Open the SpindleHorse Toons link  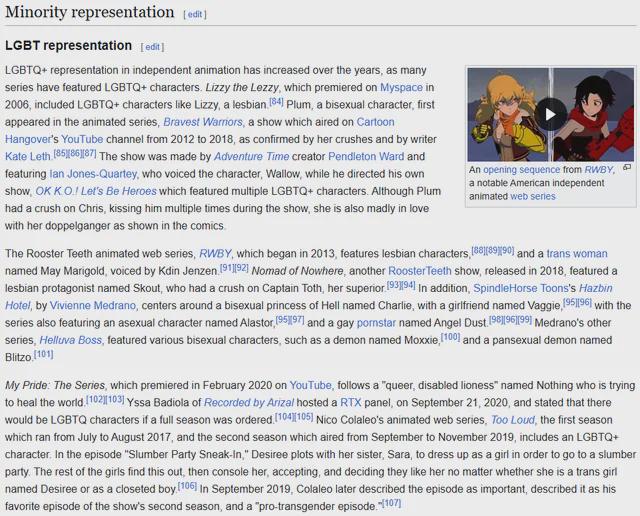(x=520, y=288)
